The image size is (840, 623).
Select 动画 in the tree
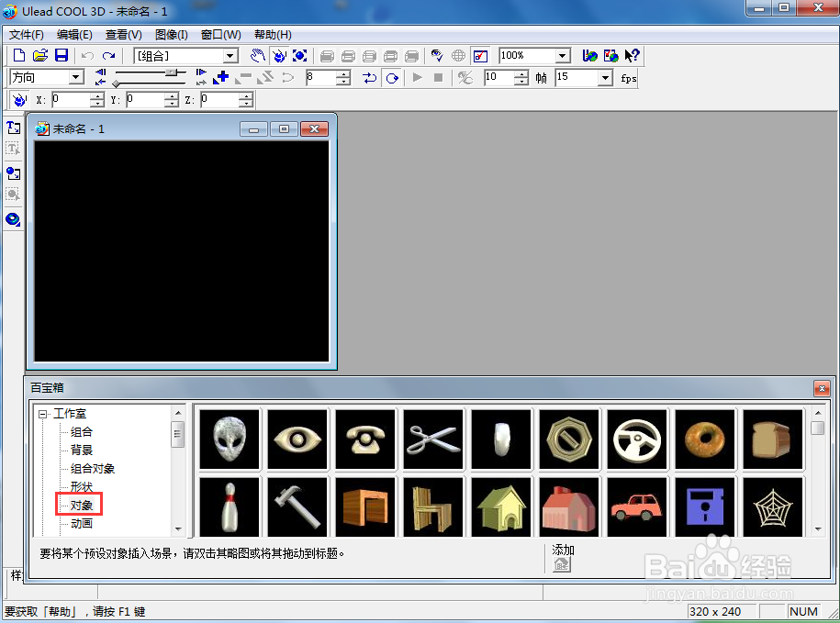tap(82, 523)
